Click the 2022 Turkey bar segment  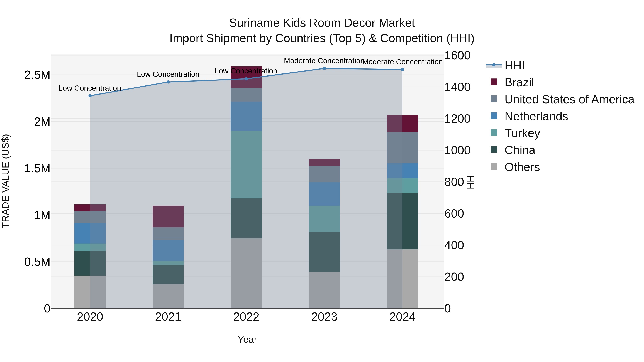[246, 165]
